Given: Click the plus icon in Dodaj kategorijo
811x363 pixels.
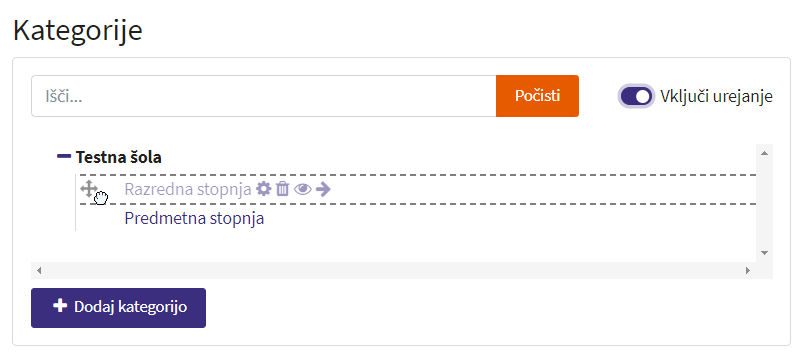Looking at the screenshot, I should [60, 306].
